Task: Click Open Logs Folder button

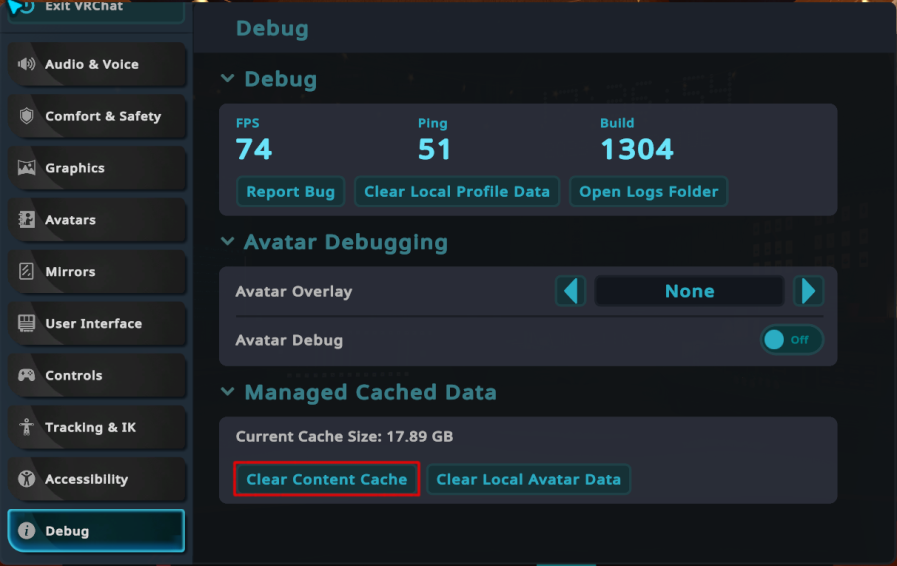Action: tap(648, 191)
